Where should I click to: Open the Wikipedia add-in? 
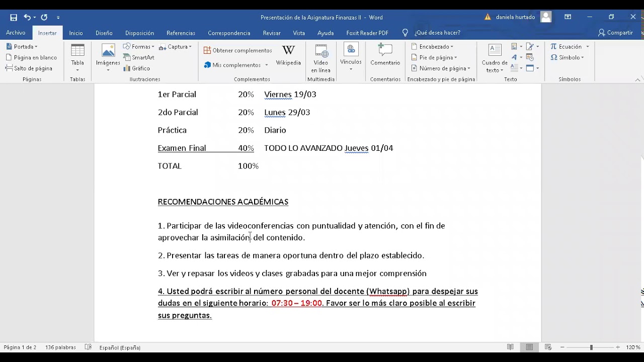pyautogui.click(x=288, y=56)
